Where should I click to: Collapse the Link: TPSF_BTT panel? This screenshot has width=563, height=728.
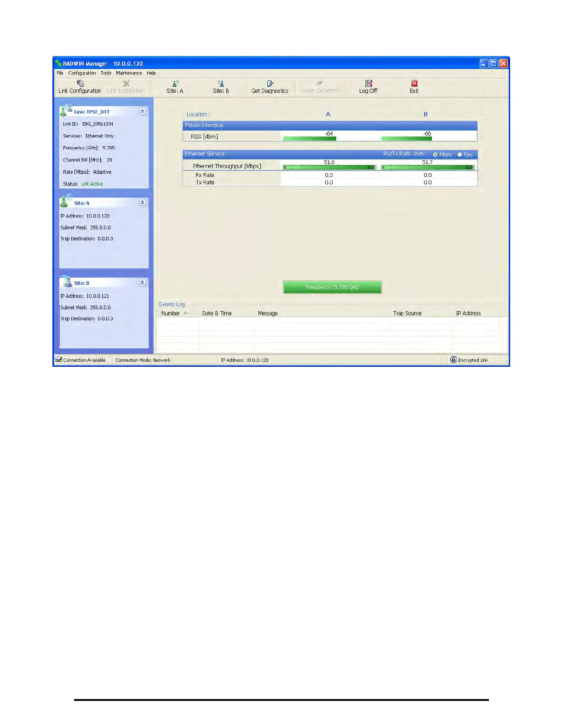click(x=142, y=111)
